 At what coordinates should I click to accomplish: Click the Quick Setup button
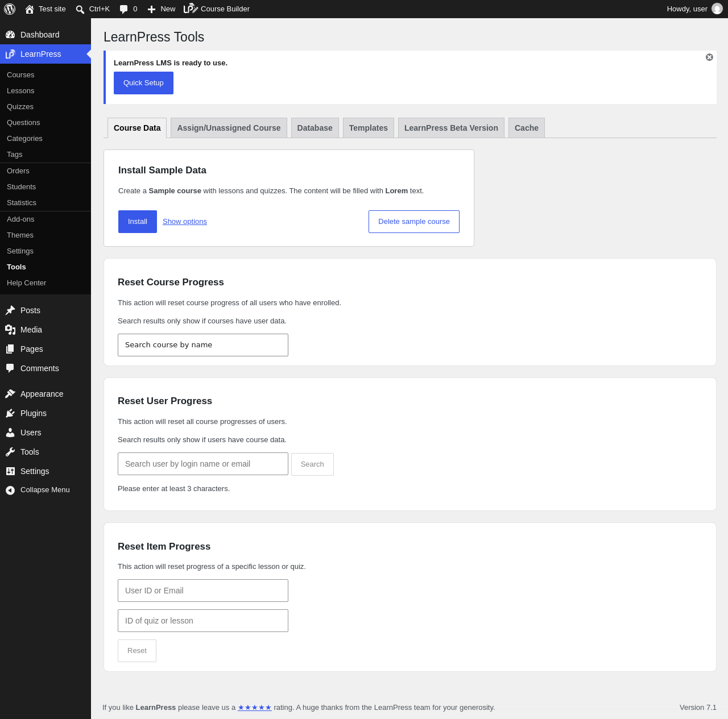click(x=143, y=83)
